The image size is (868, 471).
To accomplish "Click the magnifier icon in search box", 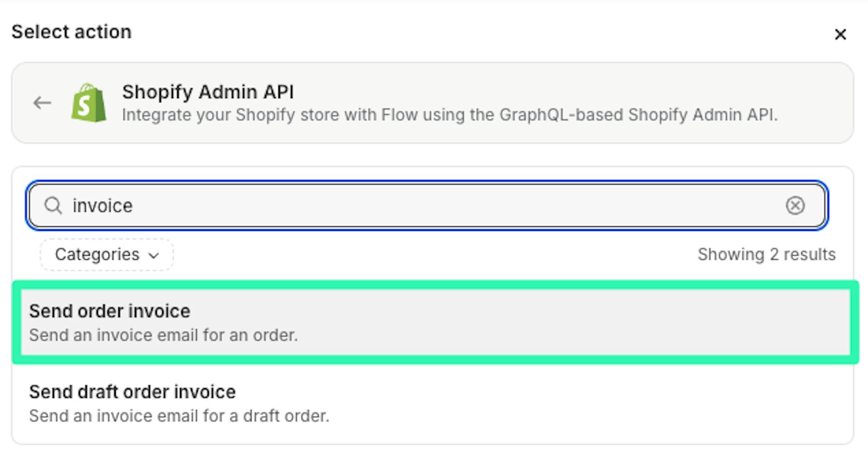I will pyautogui.click(x=53, y=206).
